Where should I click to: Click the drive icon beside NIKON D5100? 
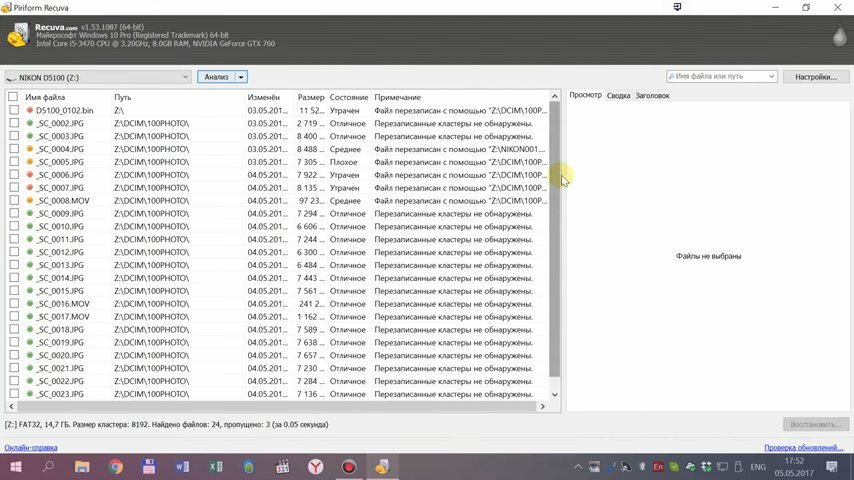pos(11,78)
